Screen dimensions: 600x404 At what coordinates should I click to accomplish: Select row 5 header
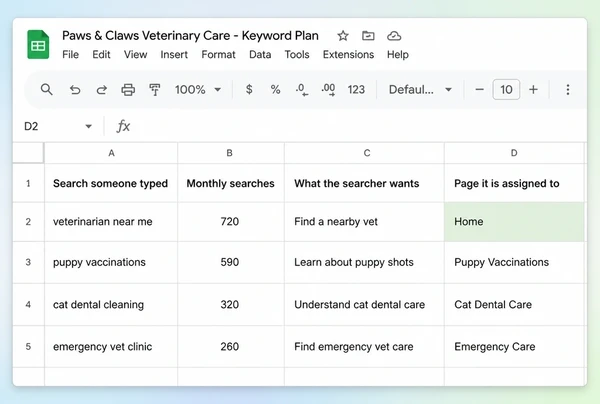[x=28, y=347]
